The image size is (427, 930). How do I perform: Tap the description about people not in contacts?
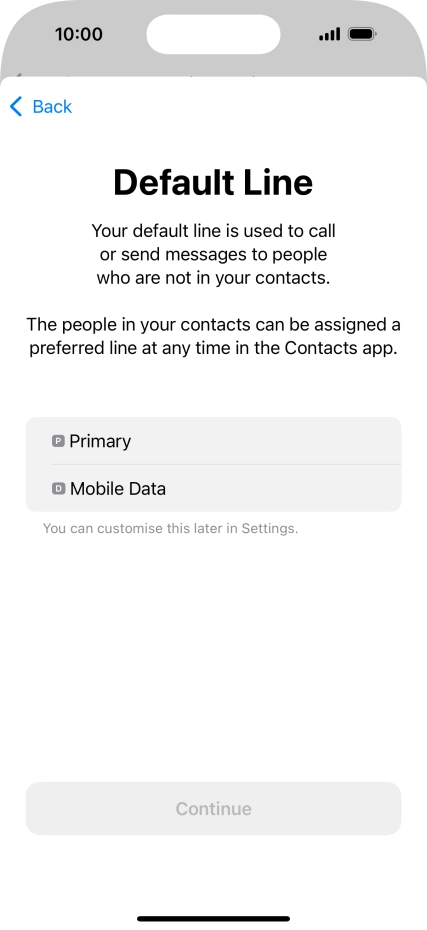click(x=214, y=254)
